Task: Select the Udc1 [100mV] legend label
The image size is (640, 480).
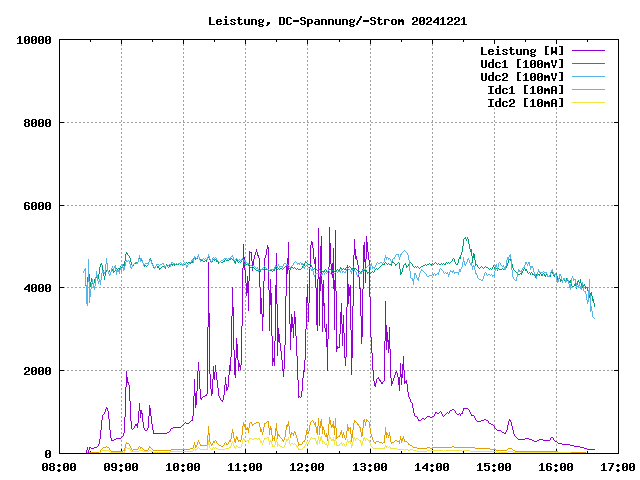Action: tap(522, 64)
